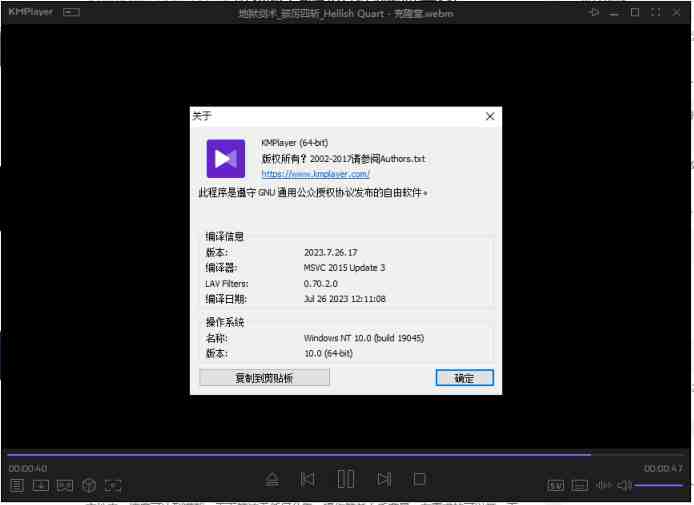Viewport: 694px width, 505px height.
Task: Click the Windows NT 10.0 (build 19045) text
Action: (364, 338)
